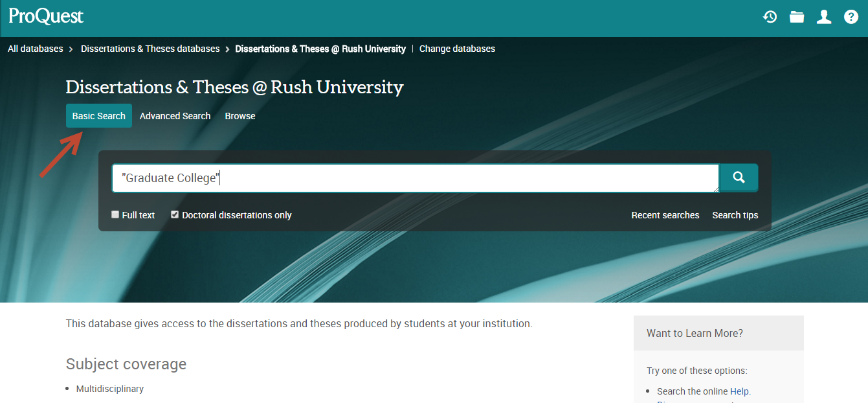Click the database description paragraph
The width and height of the screenshot is (868, 403).
click(299, 323)
